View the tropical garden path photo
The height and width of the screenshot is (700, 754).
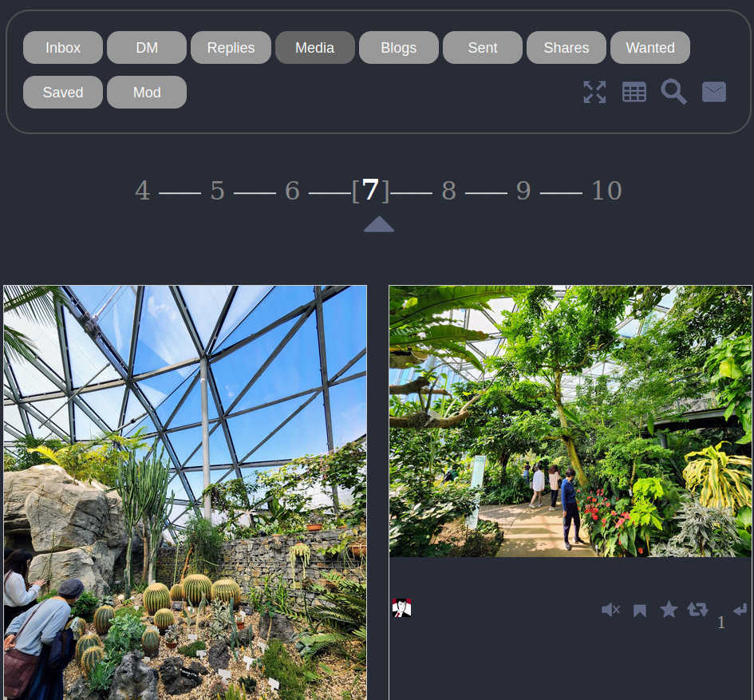pyautogui.click(x=570, y=421)
